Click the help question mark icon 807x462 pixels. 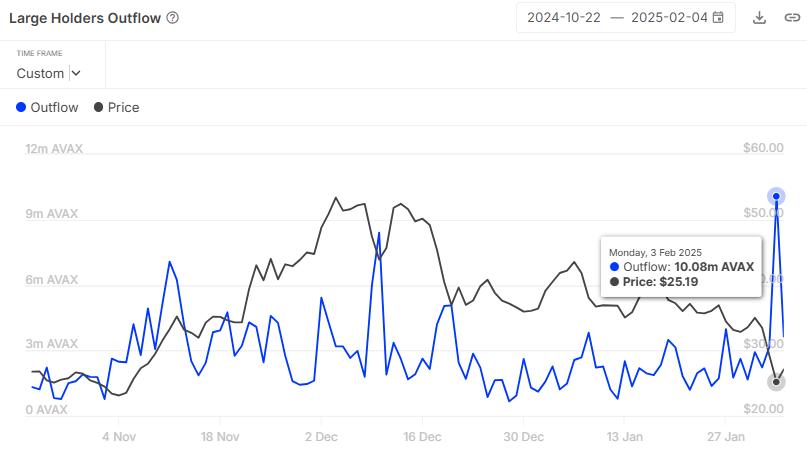pos(173,18)
